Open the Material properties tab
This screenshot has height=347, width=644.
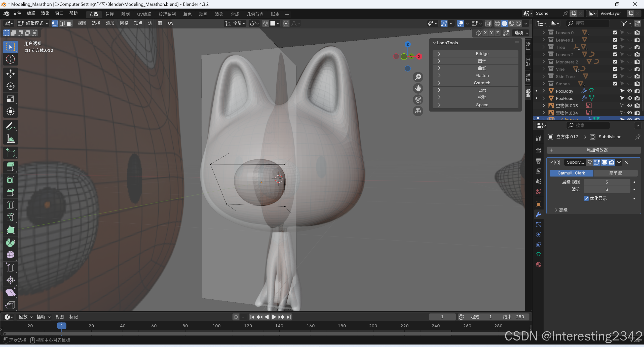pyautogui.click(x=539, y=265)
